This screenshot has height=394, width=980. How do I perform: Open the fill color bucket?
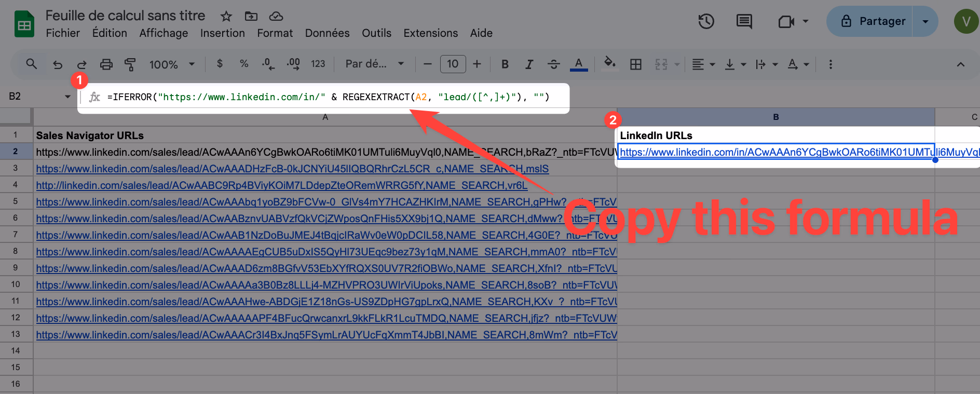(x=610, y=64)
